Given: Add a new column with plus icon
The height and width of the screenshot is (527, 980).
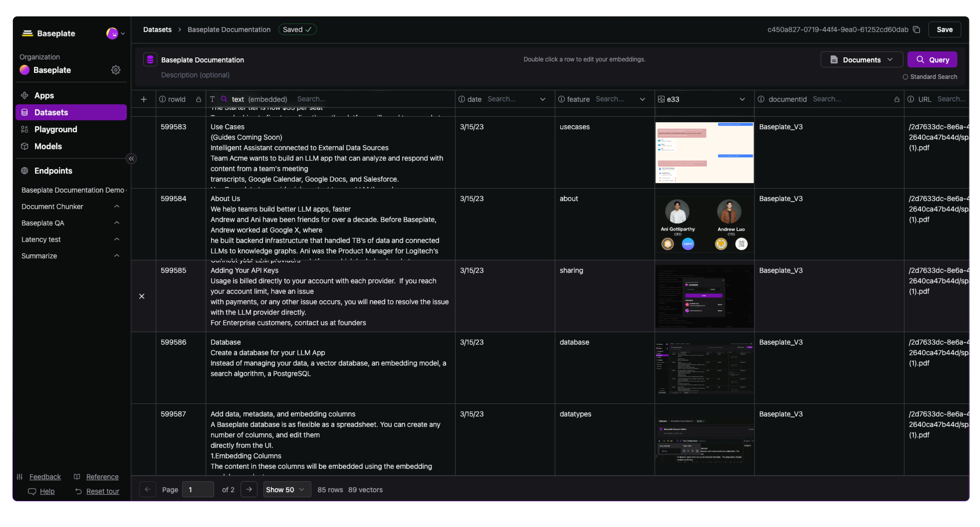Looking at the screenshot, I should click(143, 99).
